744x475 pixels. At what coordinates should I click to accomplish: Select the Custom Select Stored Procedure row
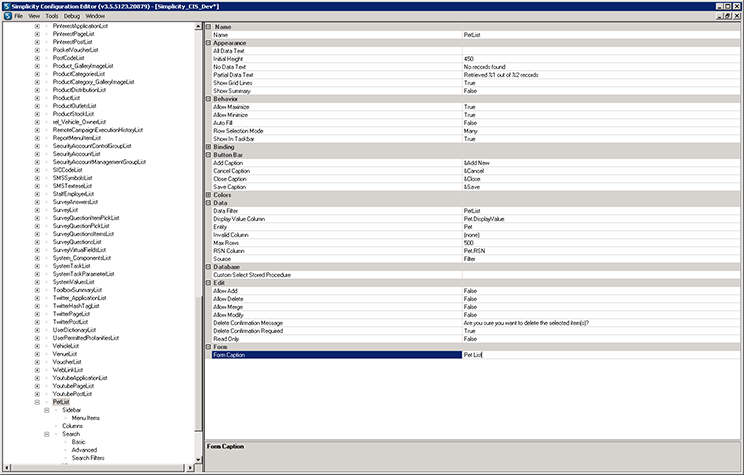point(476,275)
